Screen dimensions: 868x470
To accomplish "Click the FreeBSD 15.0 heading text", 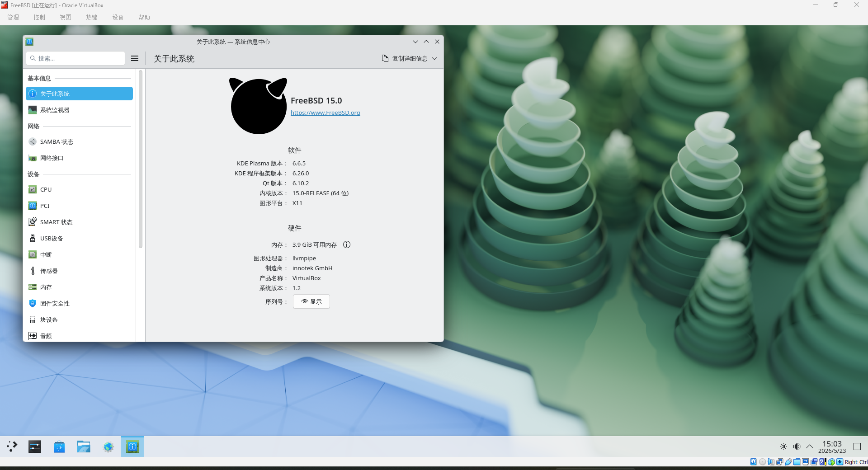I will [316, 100].
